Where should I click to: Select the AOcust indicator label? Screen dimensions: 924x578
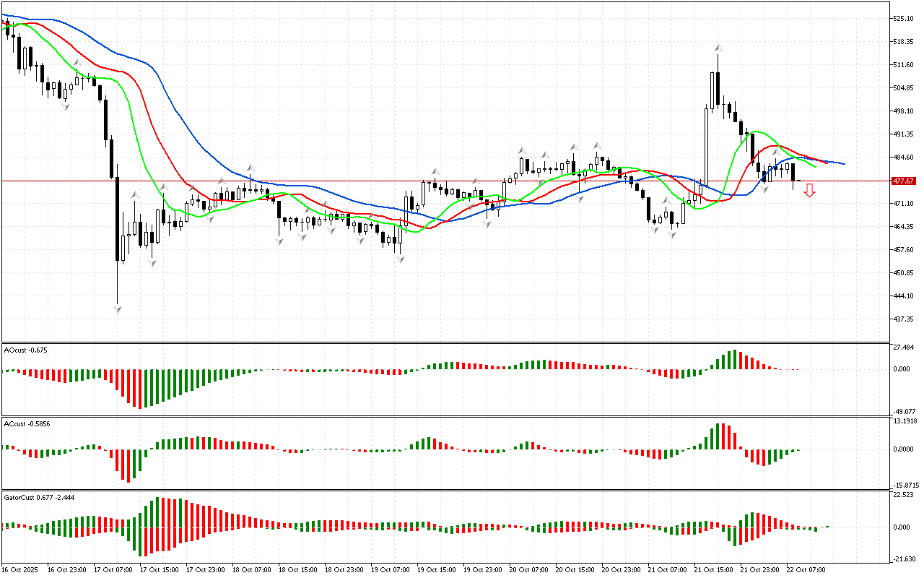(x=26, y=350)
